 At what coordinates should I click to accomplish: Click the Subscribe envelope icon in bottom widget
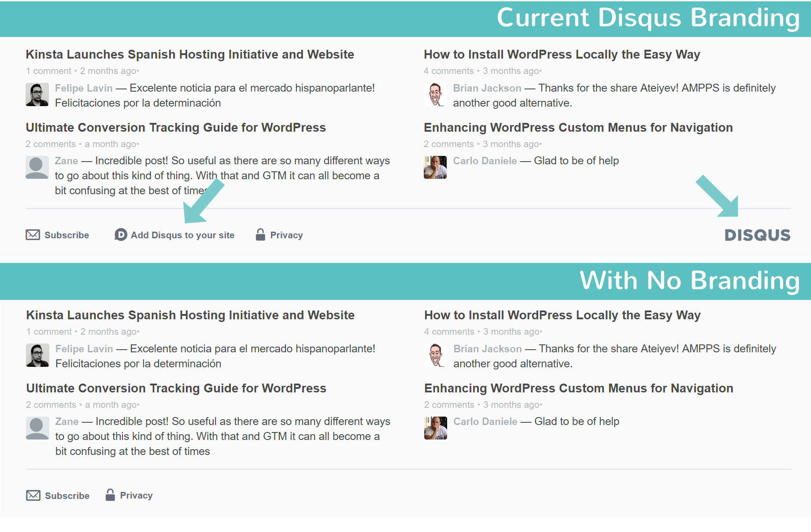(x=33, y=495)
